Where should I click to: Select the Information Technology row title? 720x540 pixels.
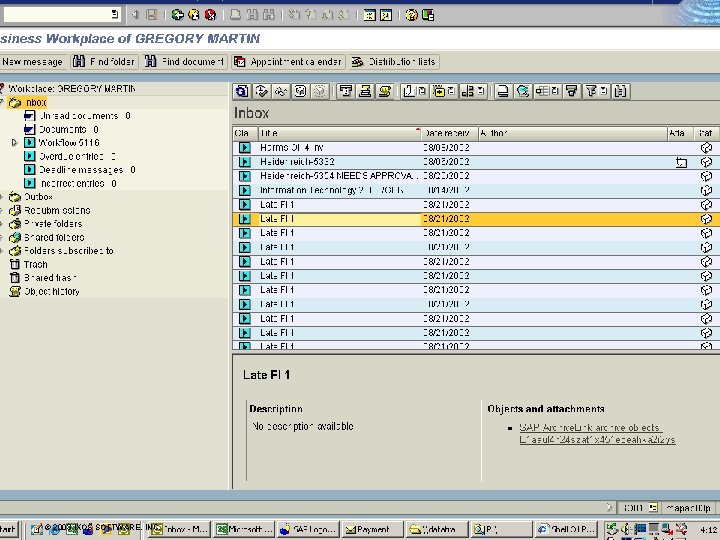click(x=332, y=190)
